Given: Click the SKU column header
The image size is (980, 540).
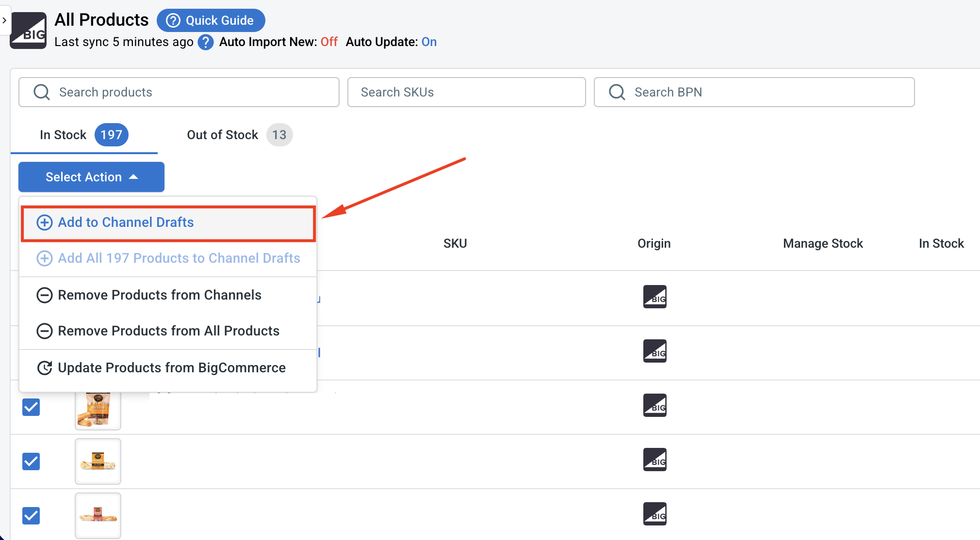Looking at the screenshot, I should point(455,243).
